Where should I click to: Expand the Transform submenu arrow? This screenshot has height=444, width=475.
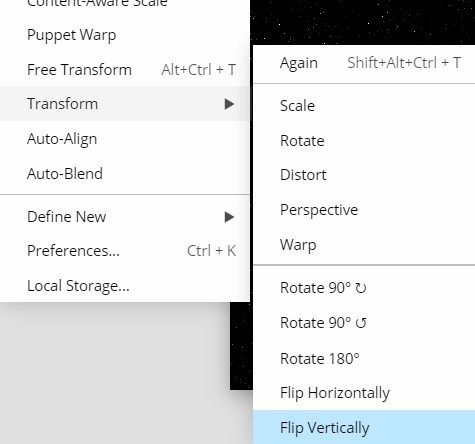point(229,104)
